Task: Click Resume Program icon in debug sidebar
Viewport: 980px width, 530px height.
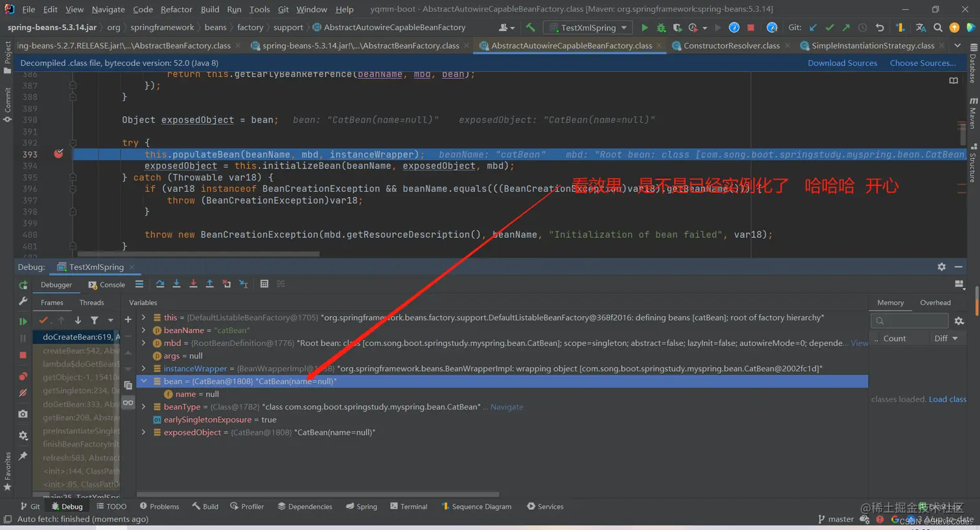Action: click(23, 321)
